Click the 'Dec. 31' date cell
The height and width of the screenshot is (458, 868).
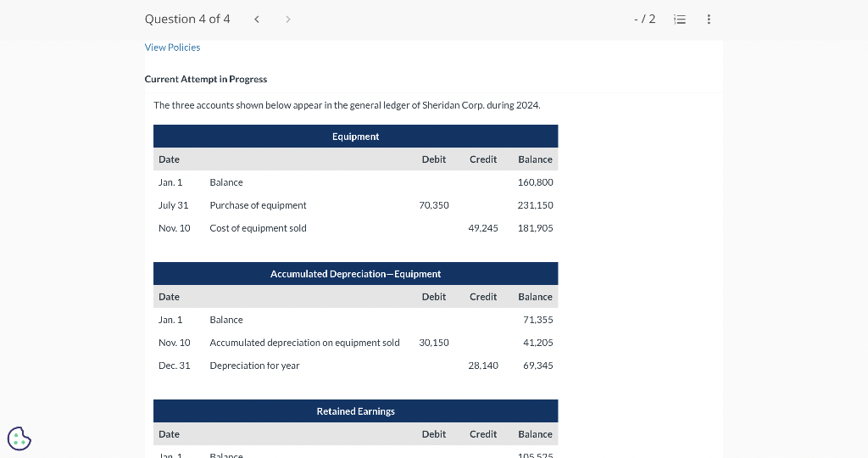(x=175, y=366)
